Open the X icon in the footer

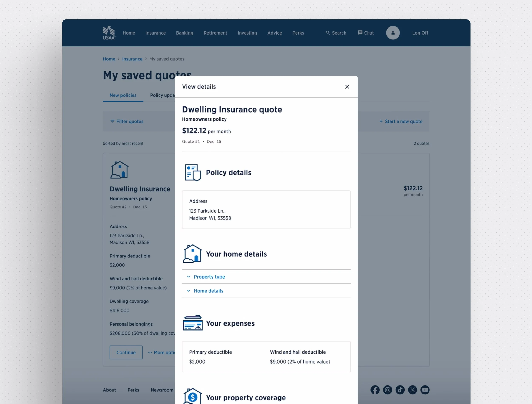pos(412,390)
